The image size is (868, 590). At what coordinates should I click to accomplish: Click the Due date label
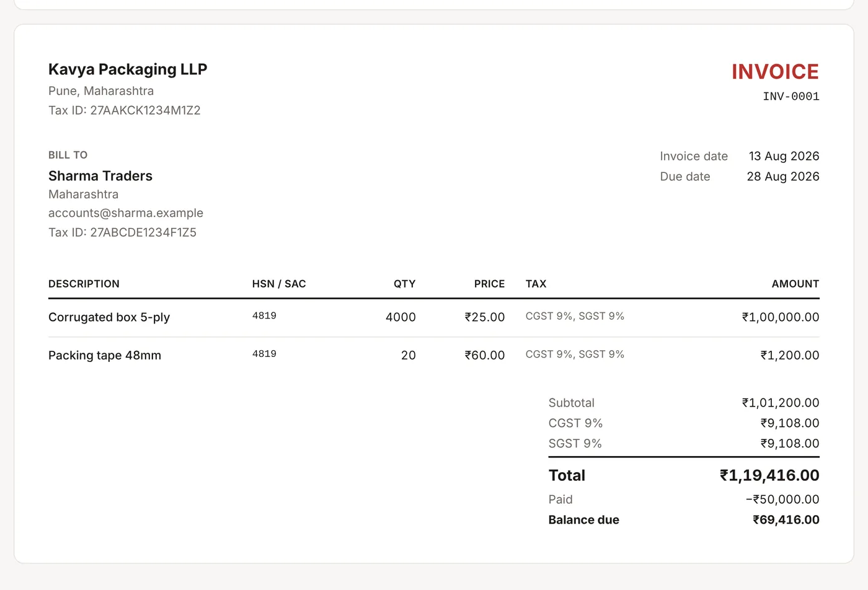[x=685, y=177]
